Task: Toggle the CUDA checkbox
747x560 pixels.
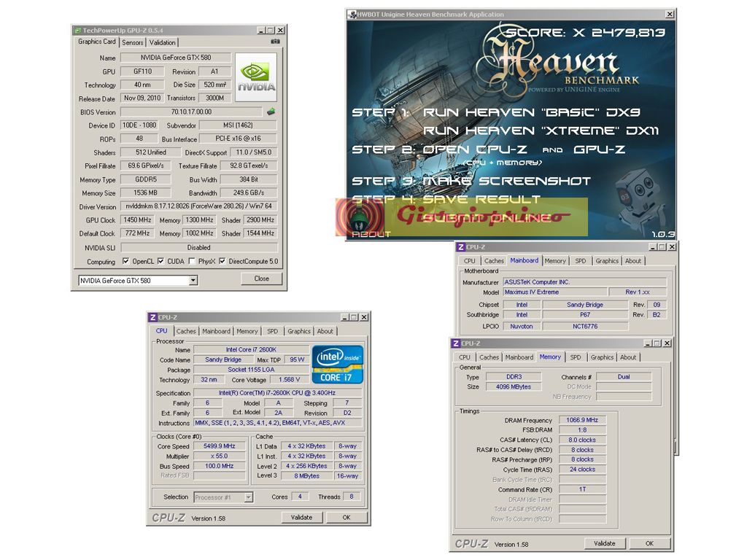Action: 161,261
